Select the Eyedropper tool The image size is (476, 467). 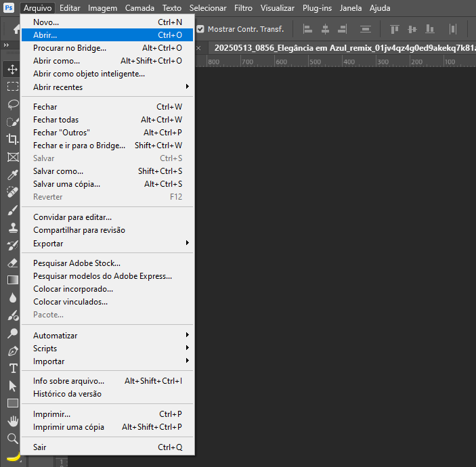click(12, 175)
